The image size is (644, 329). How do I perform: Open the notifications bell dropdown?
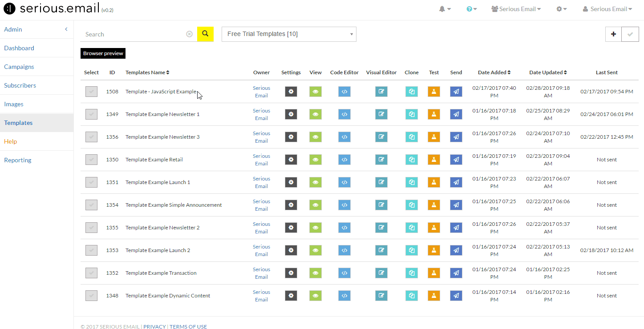pos(445,9)
